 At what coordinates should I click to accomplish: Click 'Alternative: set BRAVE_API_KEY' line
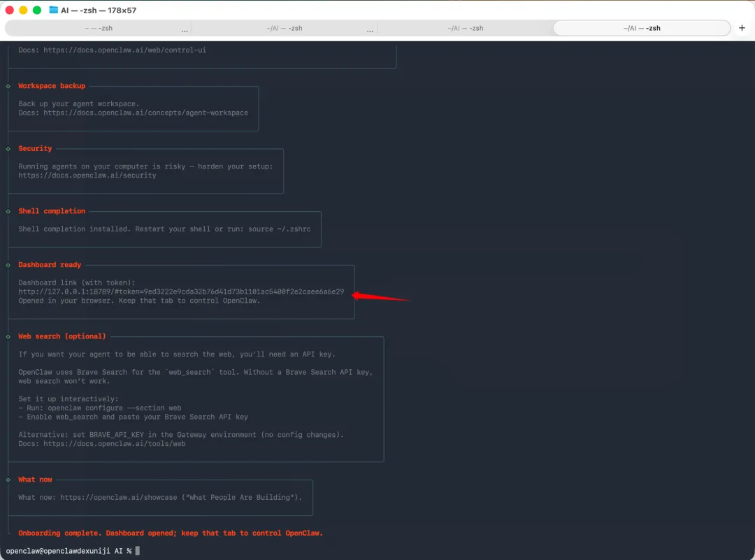click(x=181, y=435)
